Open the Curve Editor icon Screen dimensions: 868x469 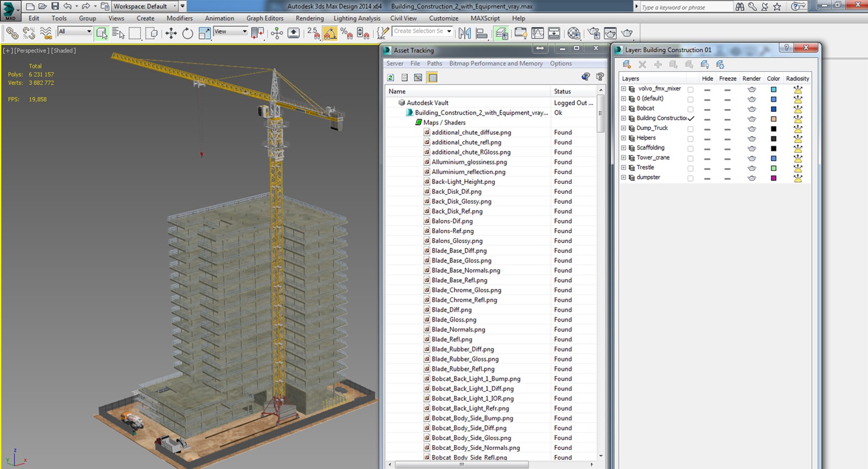point(538,33)
